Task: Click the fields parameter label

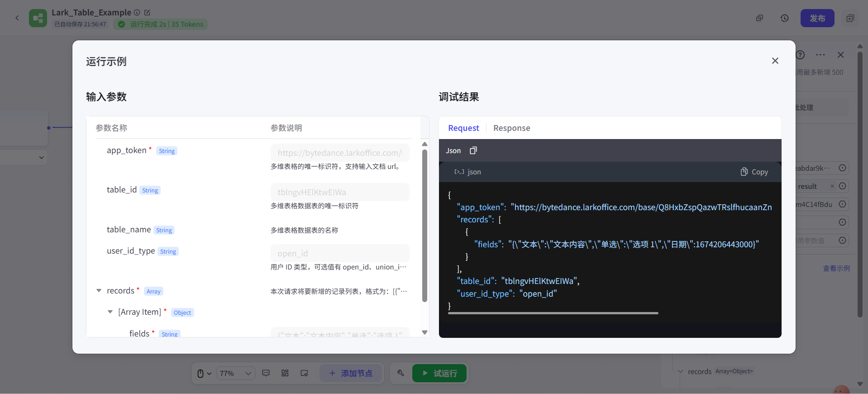Action: 139,333
